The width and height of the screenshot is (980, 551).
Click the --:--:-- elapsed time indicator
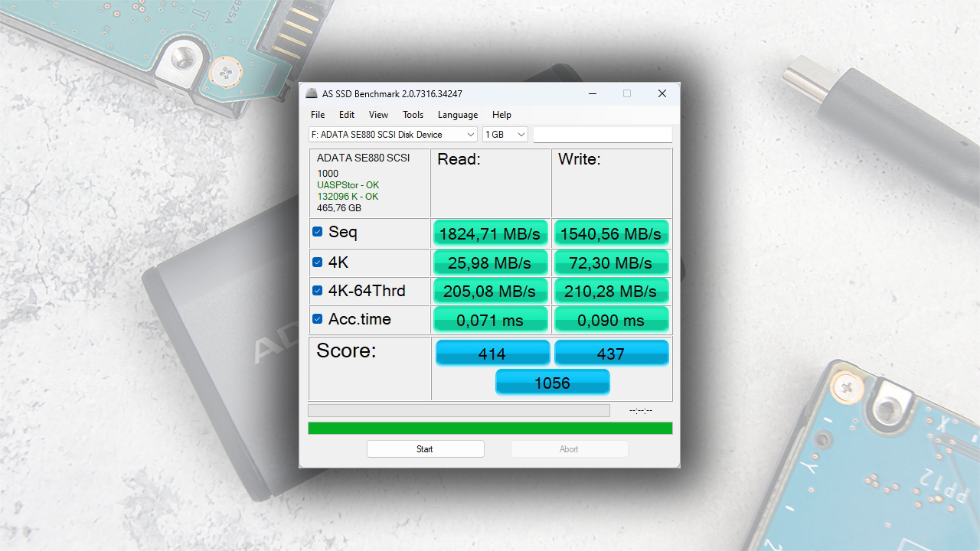tap(641, 411)
